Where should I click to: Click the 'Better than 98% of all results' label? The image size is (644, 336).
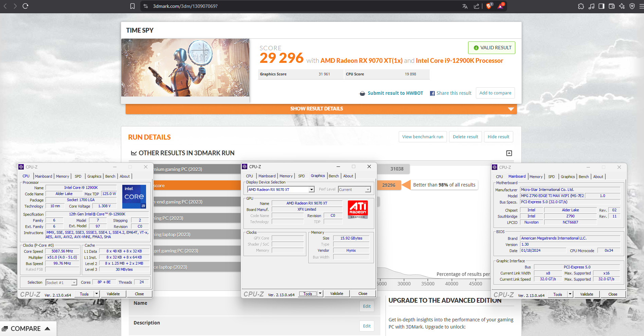pos(444,185)
